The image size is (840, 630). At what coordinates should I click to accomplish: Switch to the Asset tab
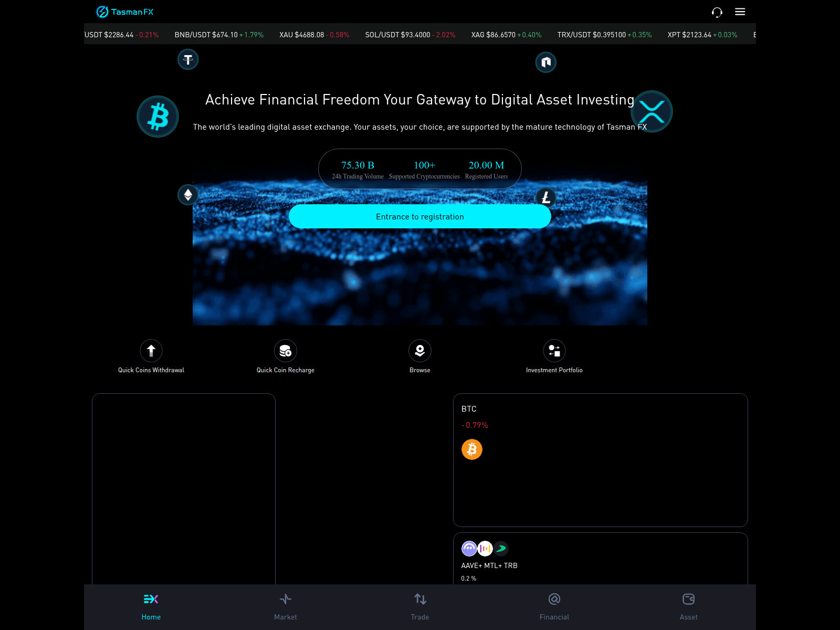[689, 607]
